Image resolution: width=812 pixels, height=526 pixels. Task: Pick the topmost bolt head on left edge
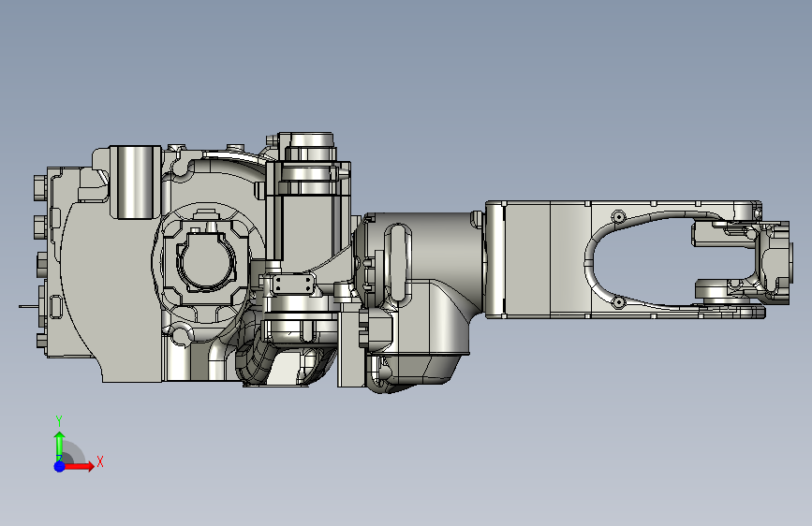click(40, 188)
